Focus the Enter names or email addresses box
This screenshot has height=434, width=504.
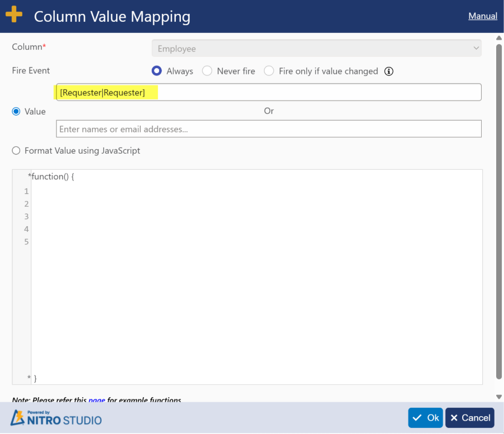[x=268, y=129]
